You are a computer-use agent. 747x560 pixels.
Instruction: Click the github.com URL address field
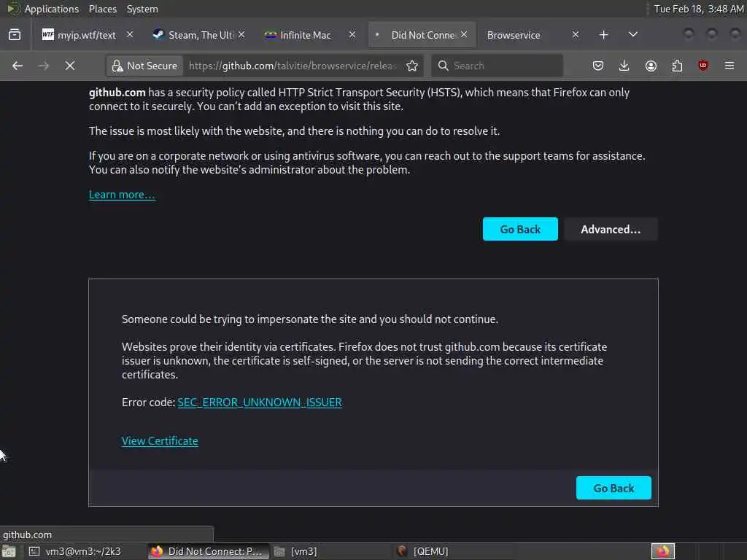click(x=293, y=66)
